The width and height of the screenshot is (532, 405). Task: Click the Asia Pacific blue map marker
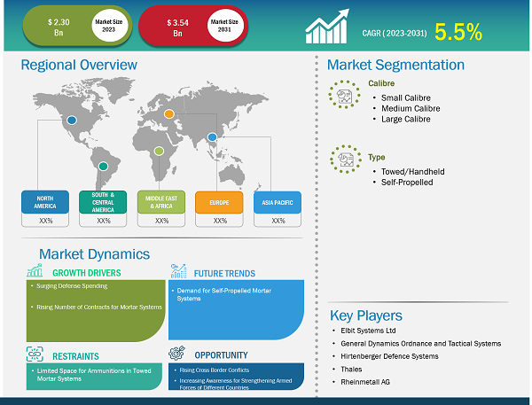[212, 137]
